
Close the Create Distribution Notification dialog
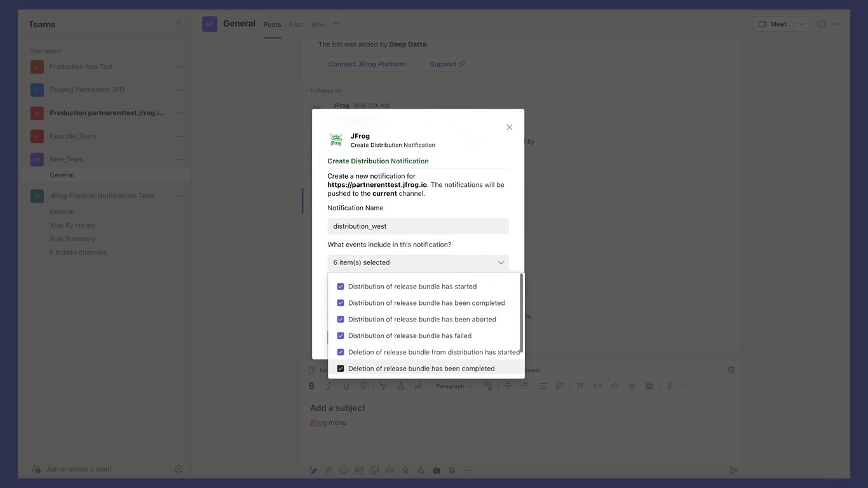pos(509,127)
